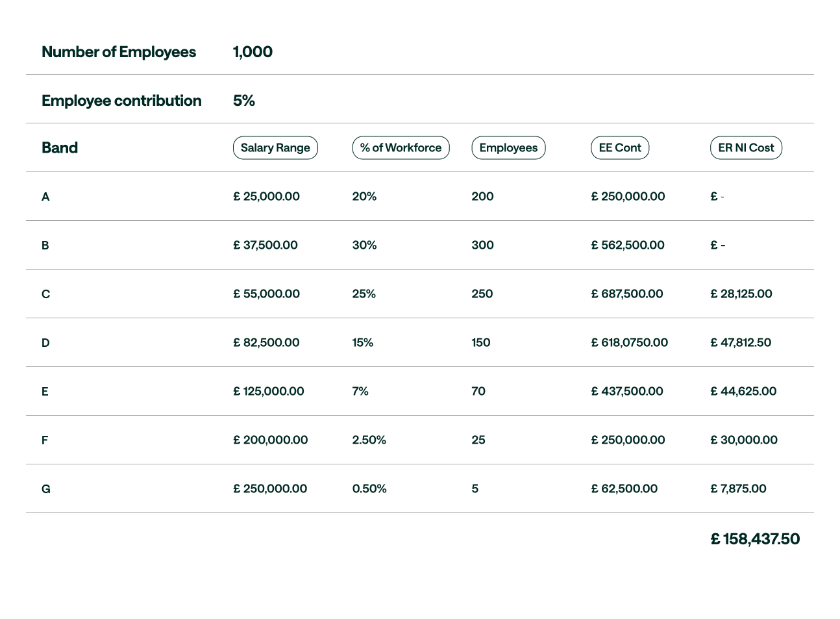Select the 1,000 employees value
The width and height of the screenshot is (840, 619).
pyautogui.click(x=253, y=52)
